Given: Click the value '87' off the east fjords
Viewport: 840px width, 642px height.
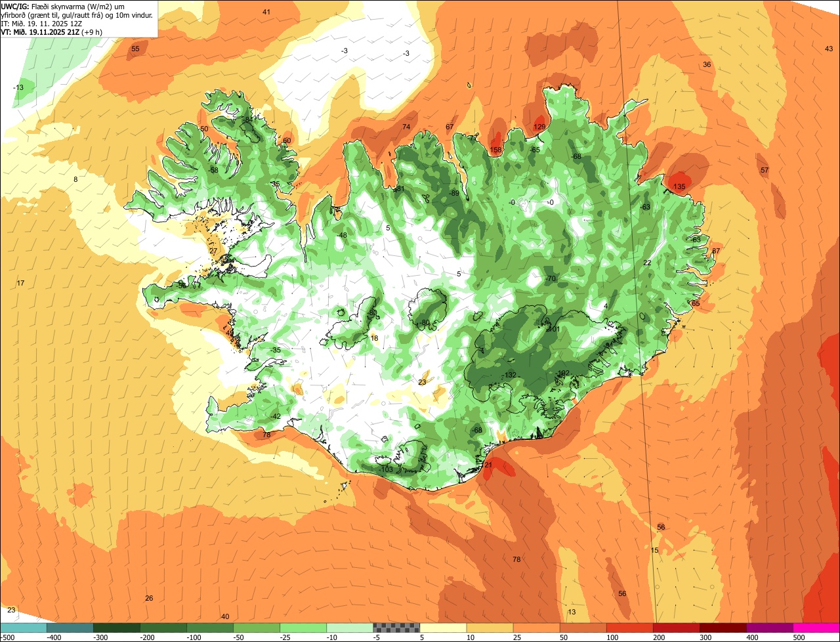Looking at the screenshot, I should (x=716, y=251).
